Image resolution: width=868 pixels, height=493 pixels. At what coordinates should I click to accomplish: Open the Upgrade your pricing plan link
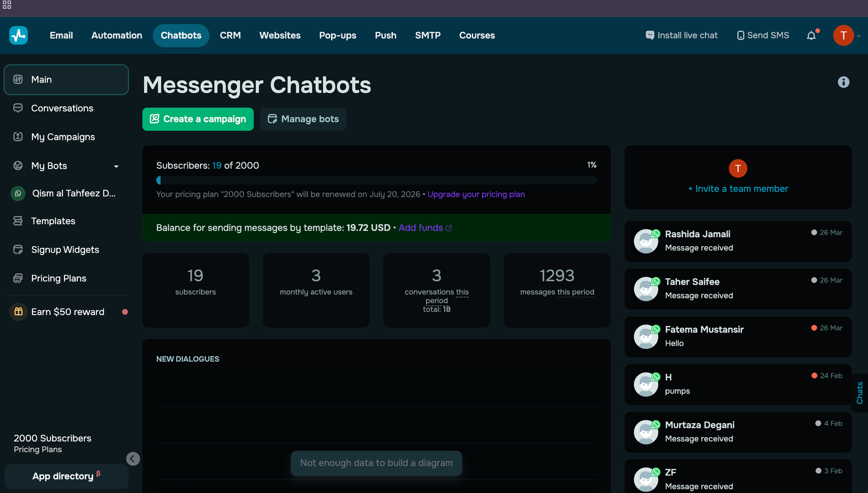476,194
